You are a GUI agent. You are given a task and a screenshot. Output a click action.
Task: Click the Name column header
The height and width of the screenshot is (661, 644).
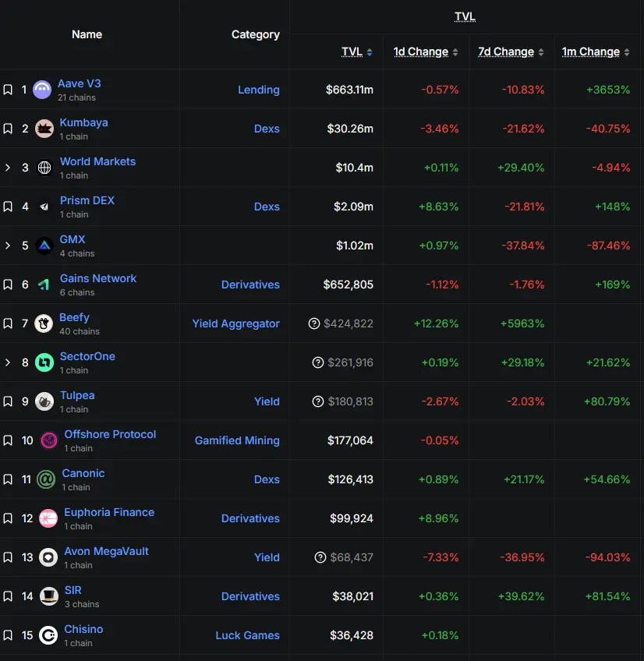click(87, 34)
